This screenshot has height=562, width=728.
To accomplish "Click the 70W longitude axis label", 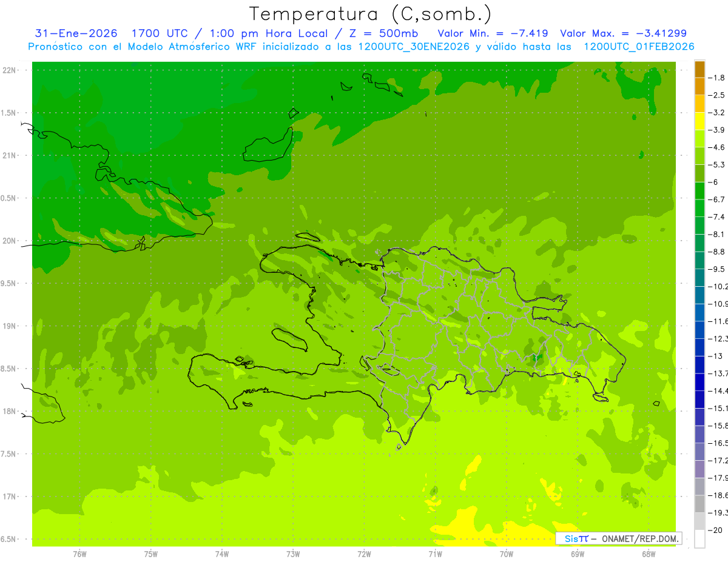I will pos(506,554).
